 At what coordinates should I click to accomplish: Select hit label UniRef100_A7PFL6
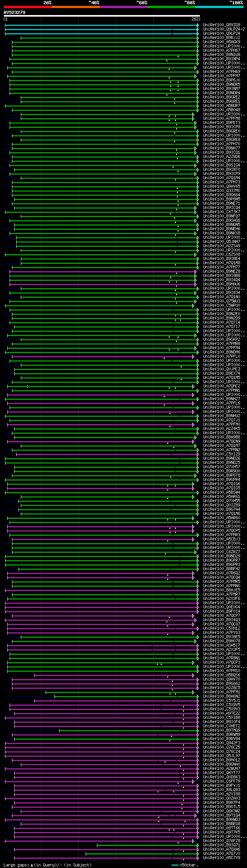tap(222, 403)
